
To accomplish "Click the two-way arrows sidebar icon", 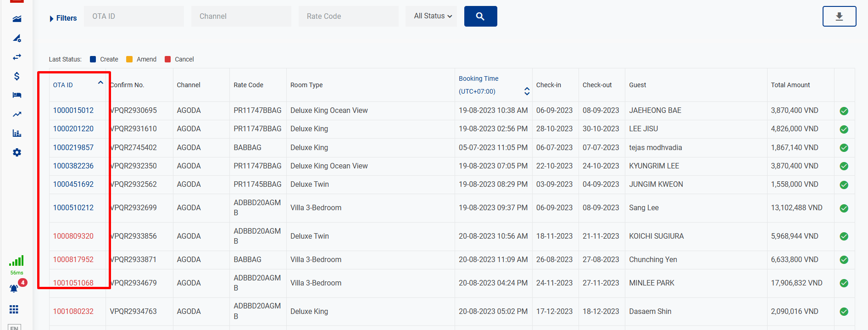I will [17, 57].
